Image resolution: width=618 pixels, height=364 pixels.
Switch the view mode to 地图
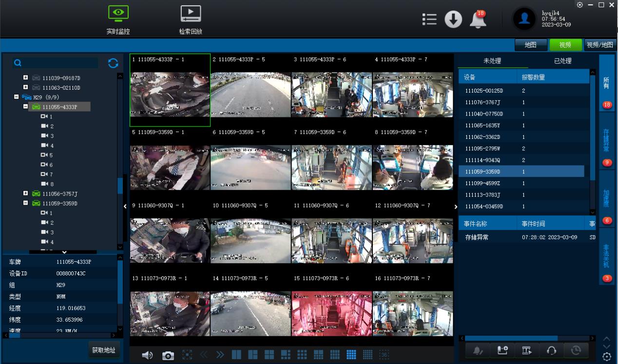pyautogui.click(x=530, y=45)
